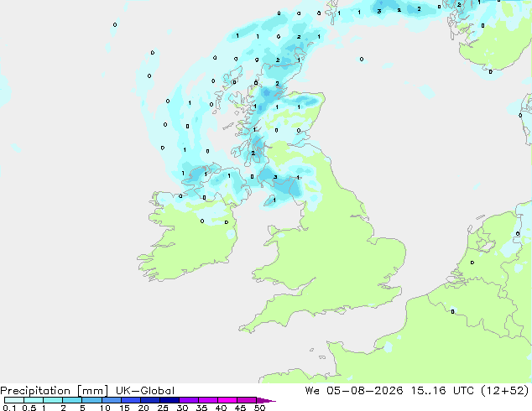Click the 'We' weekday abbreviation
Image resolution: width=532 pixels, height=411 pixels.
tap(312, 391)
